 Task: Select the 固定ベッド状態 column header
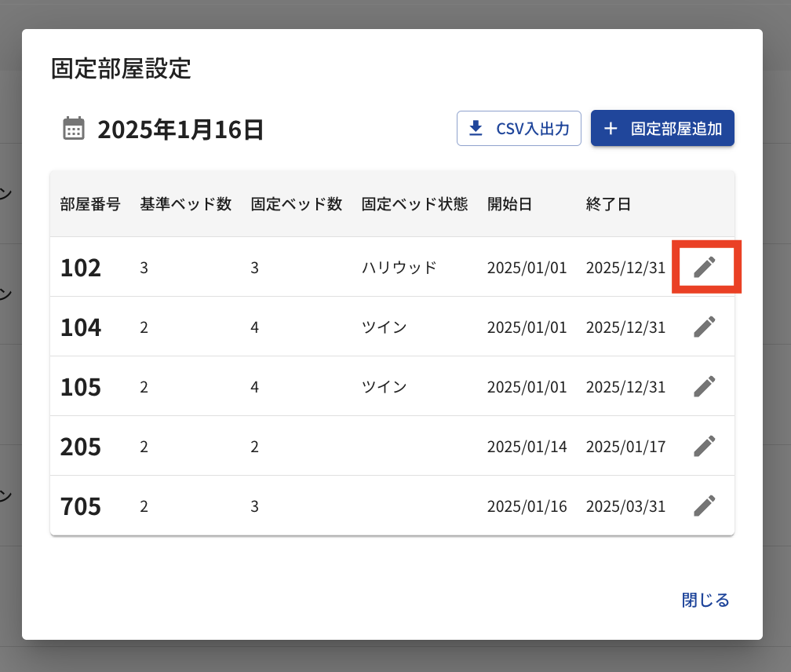414,204
